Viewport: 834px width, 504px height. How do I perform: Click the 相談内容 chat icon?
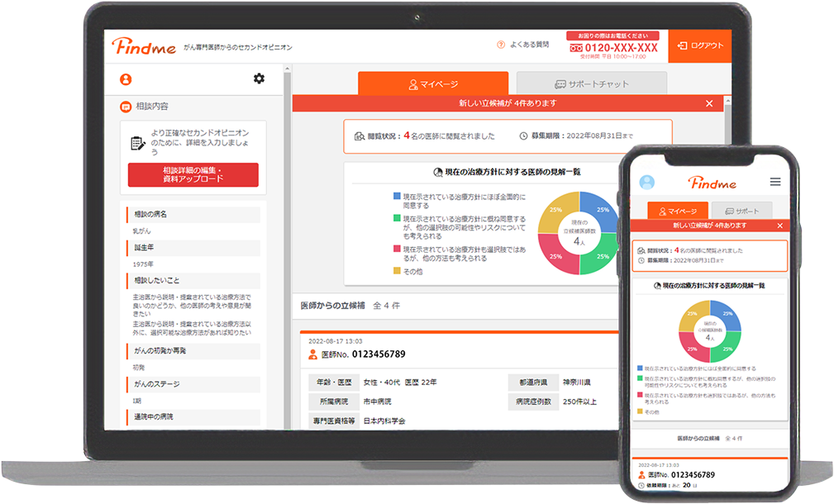click(126, 107)
